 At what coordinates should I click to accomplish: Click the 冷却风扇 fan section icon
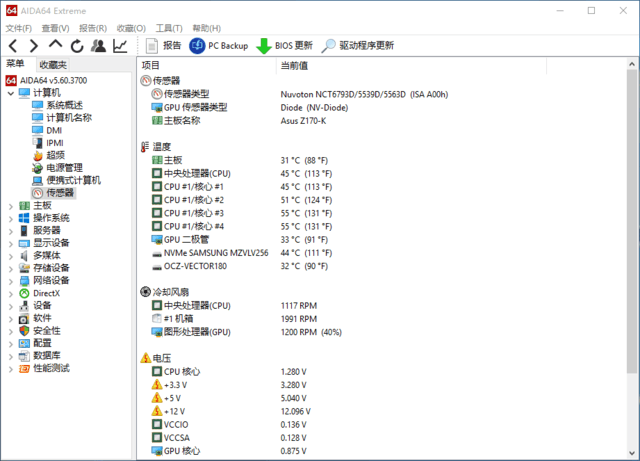(145, 292)
